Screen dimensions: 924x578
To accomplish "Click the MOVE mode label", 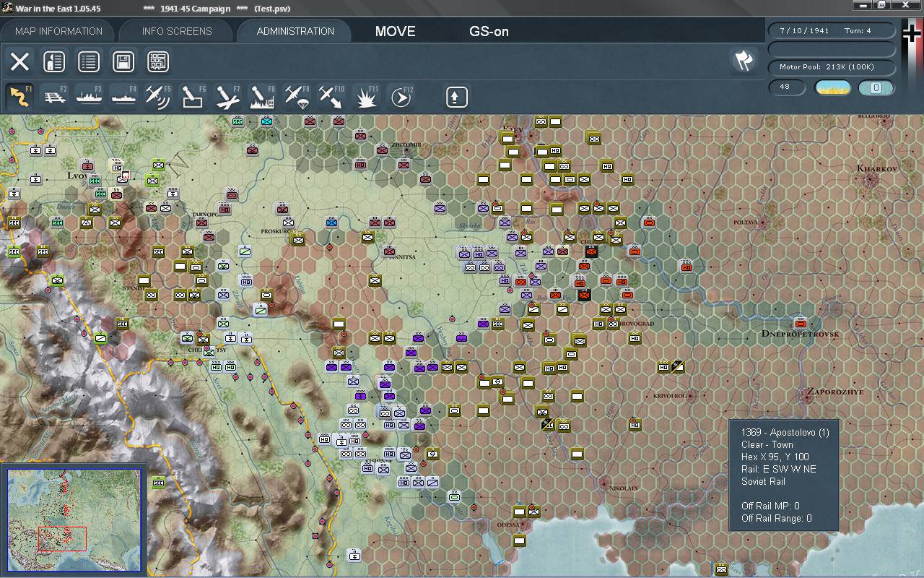I will [396, 31].
